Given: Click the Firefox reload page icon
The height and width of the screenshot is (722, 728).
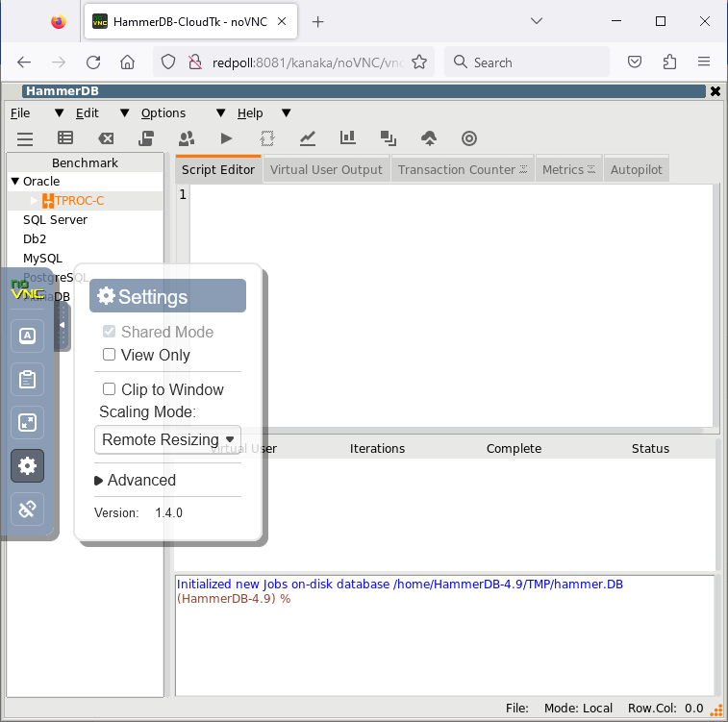Looking at the screenshot, I should pyautogui.click(x=93, y=62).
